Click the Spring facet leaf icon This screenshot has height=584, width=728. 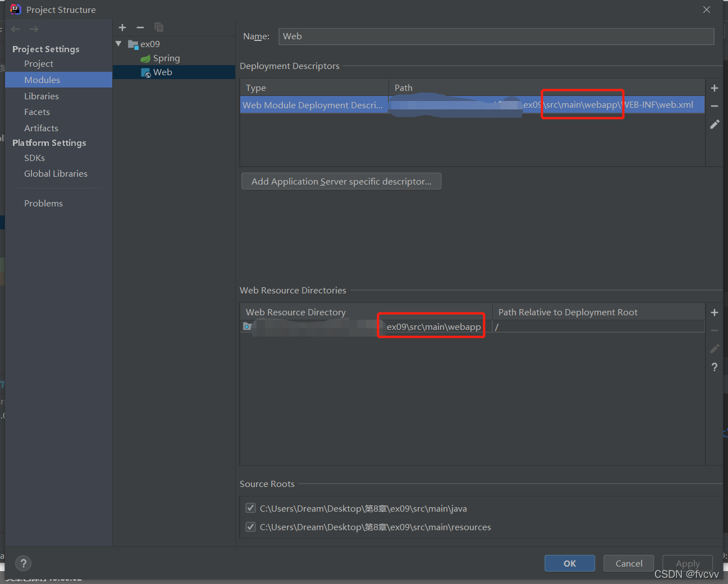(145, 58)
